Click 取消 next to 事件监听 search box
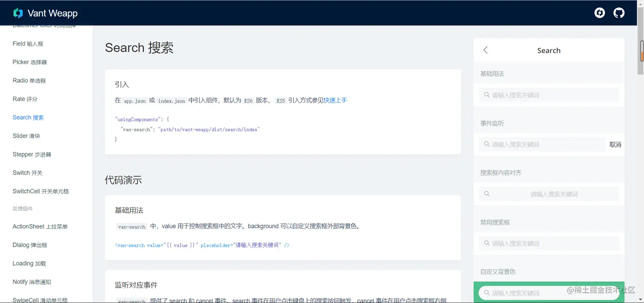Viewport: 644px width, 303px height. click(x=615, y=144)
